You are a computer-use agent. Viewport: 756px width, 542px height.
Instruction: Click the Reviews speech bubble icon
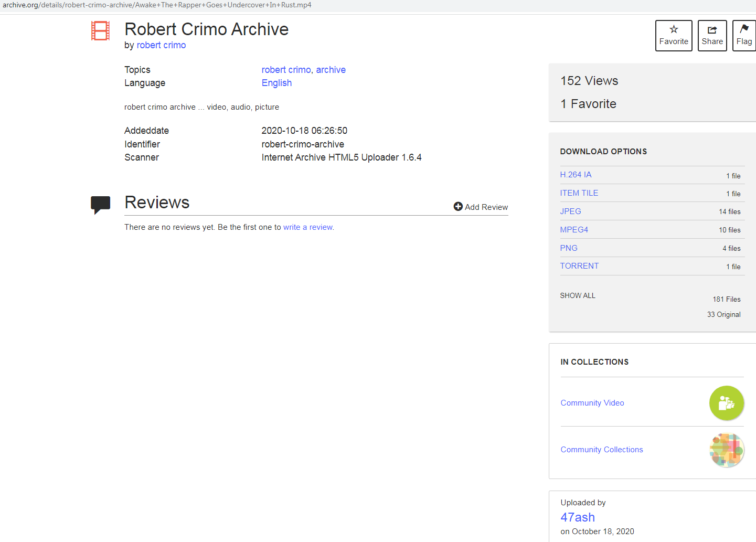click(100, 205)
